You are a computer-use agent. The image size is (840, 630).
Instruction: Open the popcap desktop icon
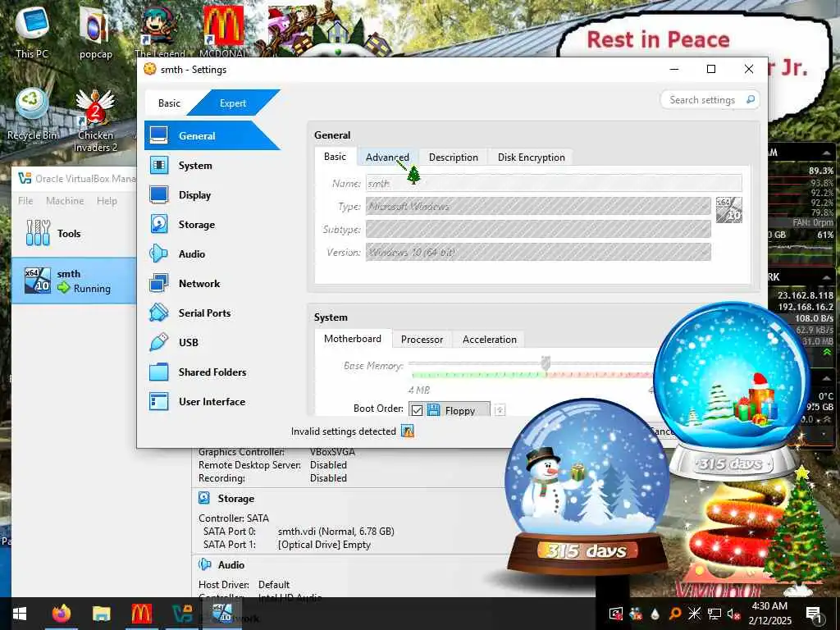coord(95,32)
